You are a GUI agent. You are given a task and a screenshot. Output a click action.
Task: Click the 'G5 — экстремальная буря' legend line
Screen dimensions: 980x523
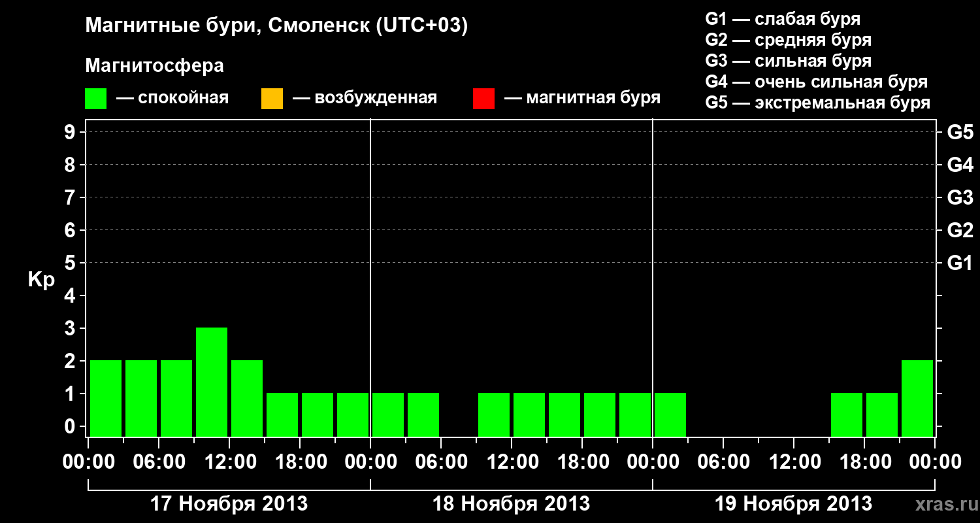(817, 103)
